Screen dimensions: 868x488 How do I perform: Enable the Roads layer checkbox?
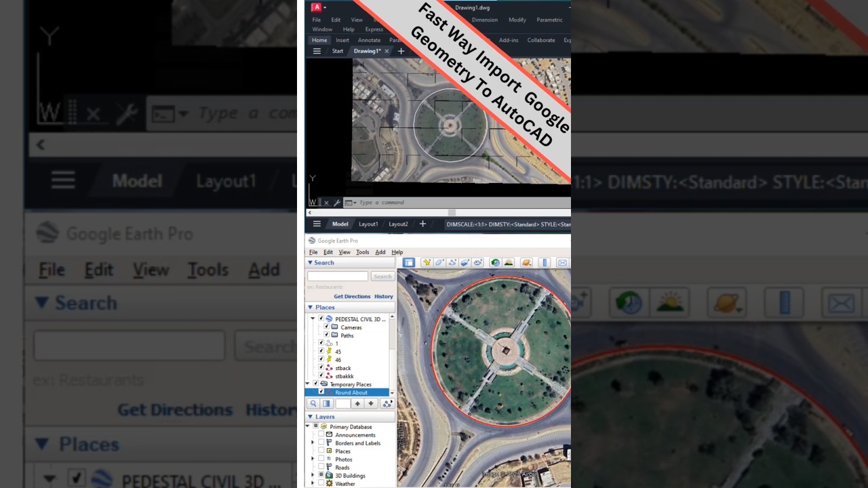tap(321, 467)
